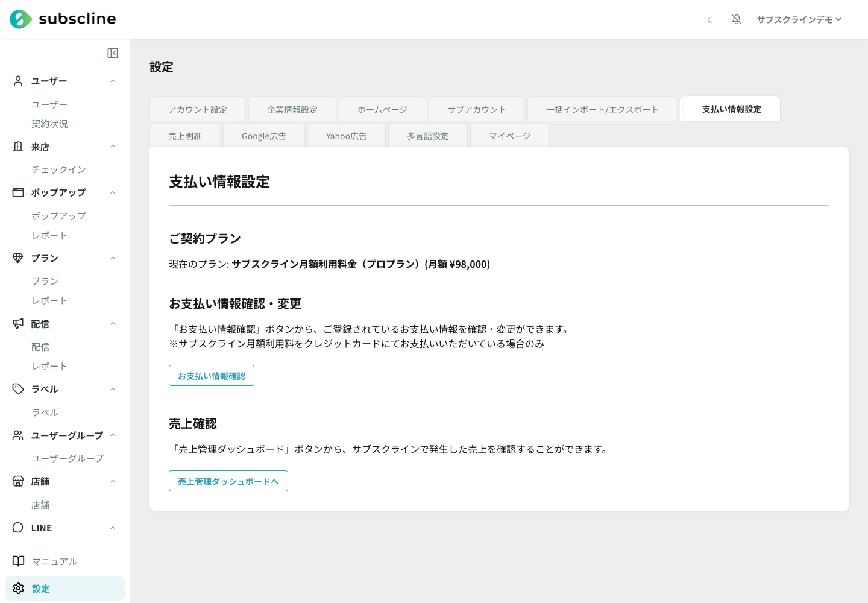Open ユーザーグループ sub-item in sidebar
The height and width of the screenshot is (603, 868).
pos(68,458)
